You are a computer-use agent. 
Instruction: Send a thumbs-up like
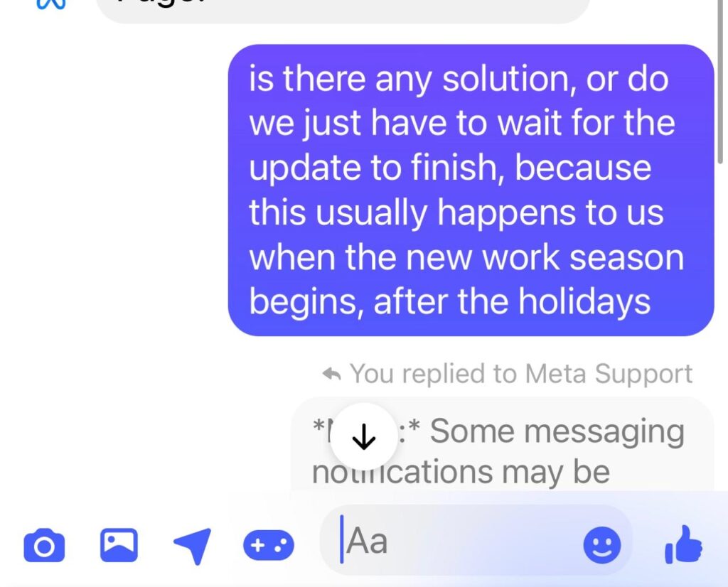(x=683, y=544)
